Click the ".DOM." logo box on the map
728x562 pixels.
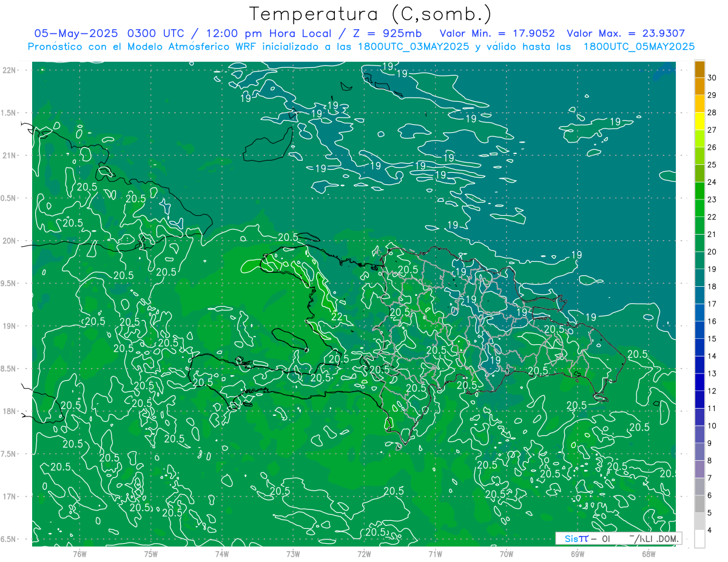pyautogui.click(x=618, y=538)
